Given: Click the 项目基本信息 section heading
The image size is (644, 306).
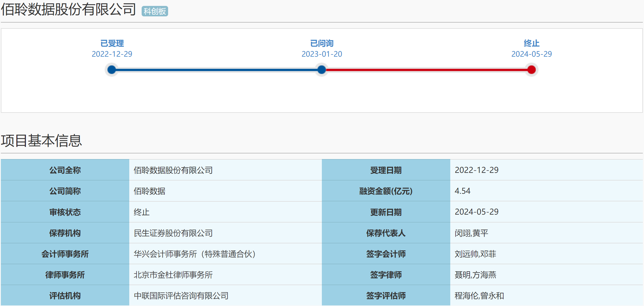Looking at the screenshot, I should [41, 140].
